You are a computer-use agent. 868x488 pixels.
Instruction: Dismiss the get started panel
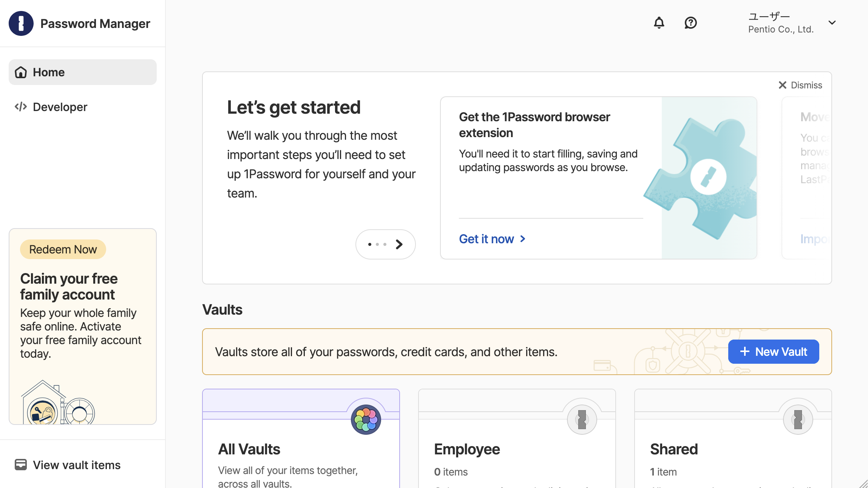(800, 85)
